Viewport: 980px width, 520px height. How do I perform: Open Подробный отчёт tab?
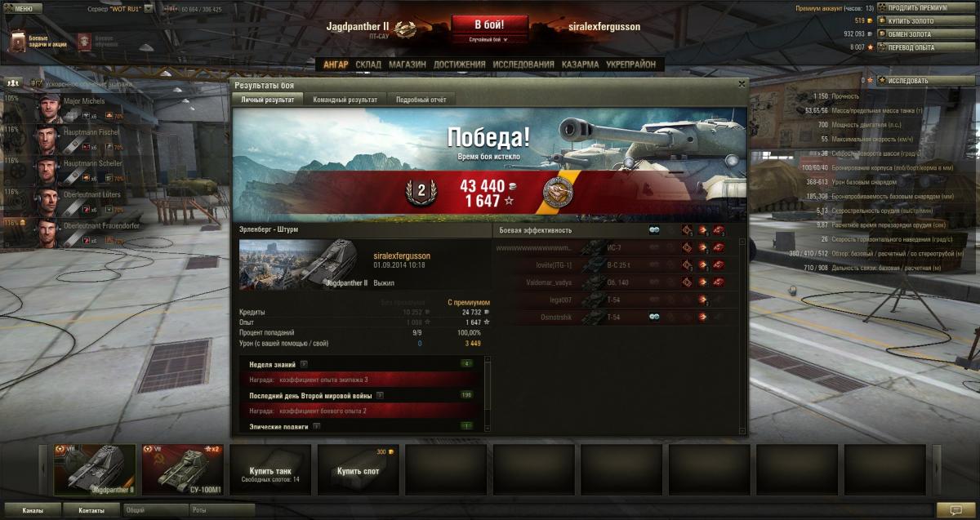point(421,100)
